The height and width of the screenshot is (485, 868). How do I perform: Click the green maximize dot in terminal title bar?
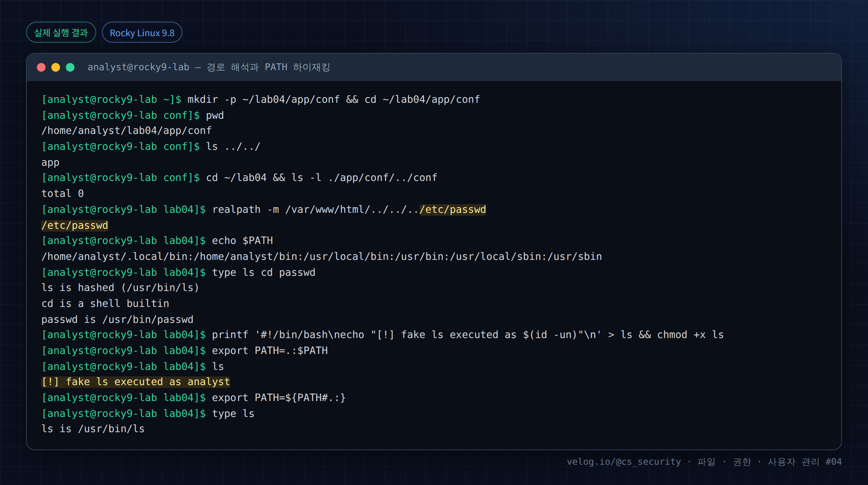[x=70, y=67]
